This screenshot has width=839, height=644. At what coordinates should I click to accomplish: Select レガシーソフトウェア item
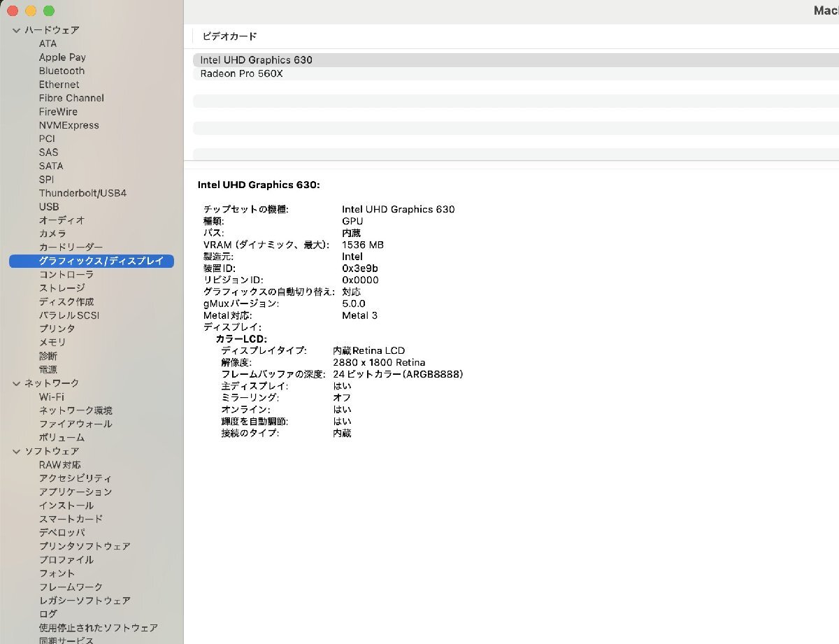click(85, 601)
